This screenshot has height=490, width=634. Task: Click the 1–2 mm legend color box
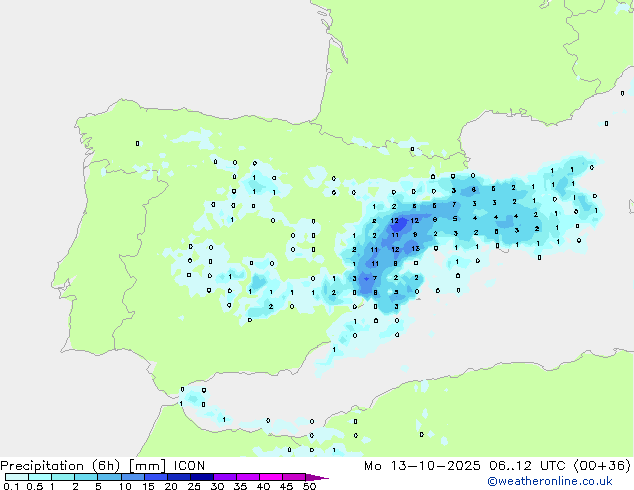pyautogui.click(x=63, y=477)
